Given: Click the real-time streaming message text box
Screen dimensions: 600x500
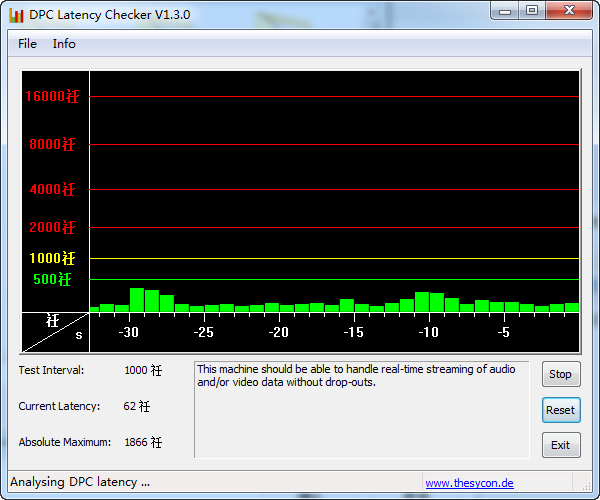Looking at the screenshot, I should point(362,409).
